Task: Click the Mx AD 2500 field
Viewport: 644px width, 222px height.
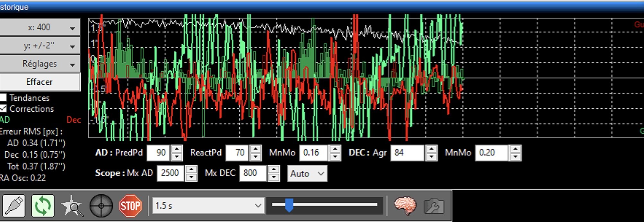Action: click(x=170, y=173)
